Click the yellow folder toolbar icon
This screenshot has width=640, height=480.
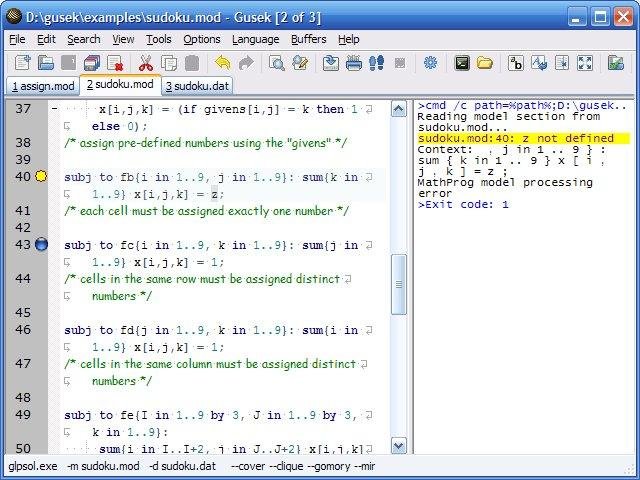pyautogui.click(x=485, y=63)
